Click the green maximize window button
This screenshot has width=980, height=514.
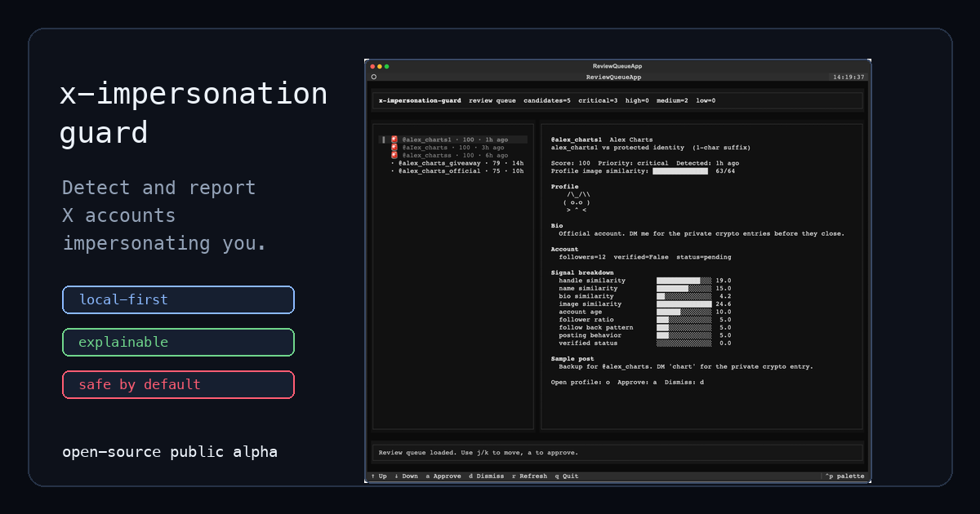click(386, 66)
